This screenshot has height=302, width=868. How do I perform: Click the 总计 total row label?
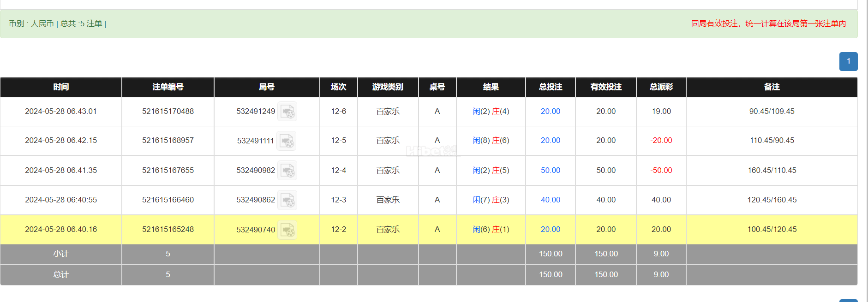pyautogui.click(x=61, y=275)
